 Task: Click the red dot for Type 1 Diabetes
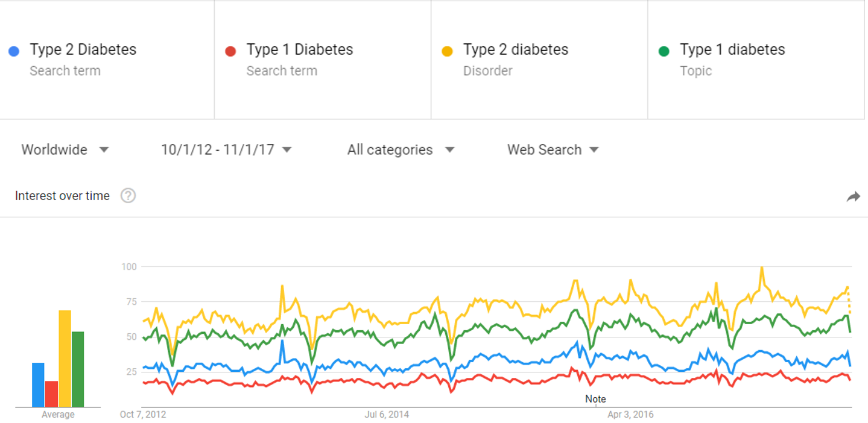tap(230, 51)
